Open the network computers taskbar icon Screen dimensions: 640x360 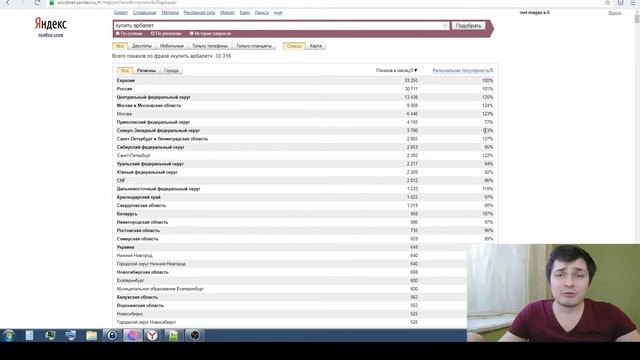[71, 336]
